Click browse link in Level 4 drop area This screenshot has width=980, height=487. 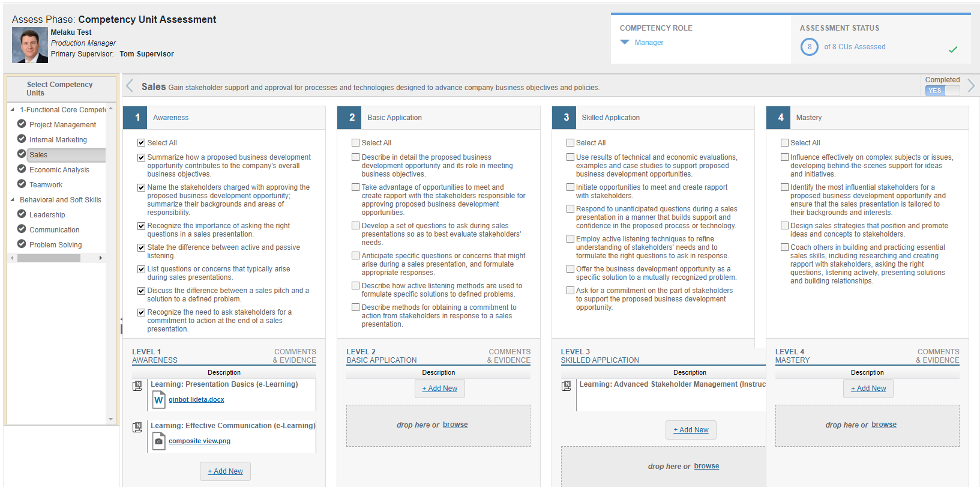pyautogui.click(x=884, y=425)
